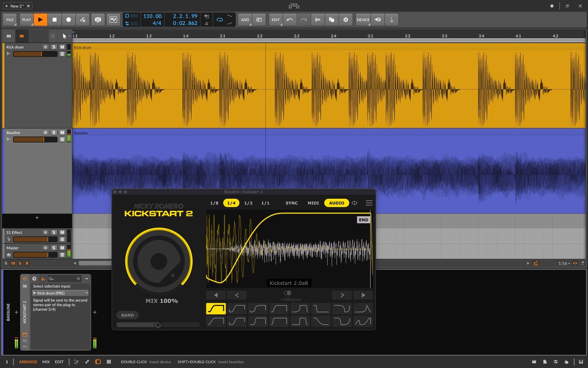Viewport: 588px width, 368px height.
Task: Toggle the Kickstart 2 device power icon
Action: (x=25, y=278)
